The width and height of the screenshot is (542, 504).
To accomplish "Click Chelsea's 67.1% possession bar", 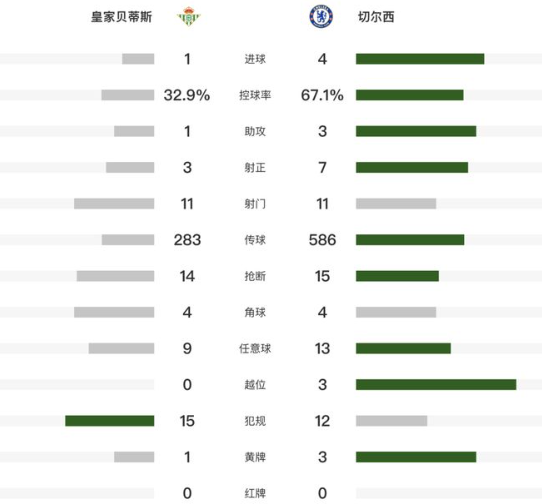I will pyautogui.click(x=410, y=95).
